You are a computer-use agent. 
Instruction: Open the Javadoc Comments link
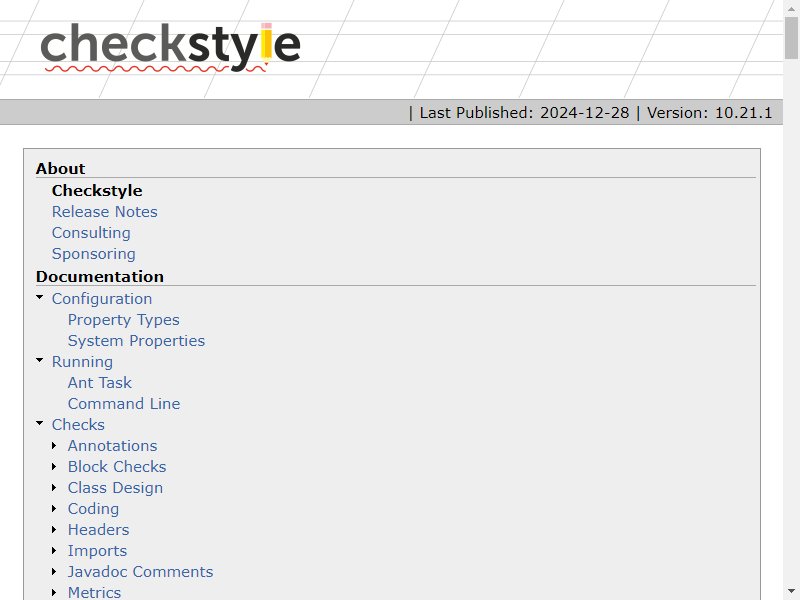(x=140, y=571)
